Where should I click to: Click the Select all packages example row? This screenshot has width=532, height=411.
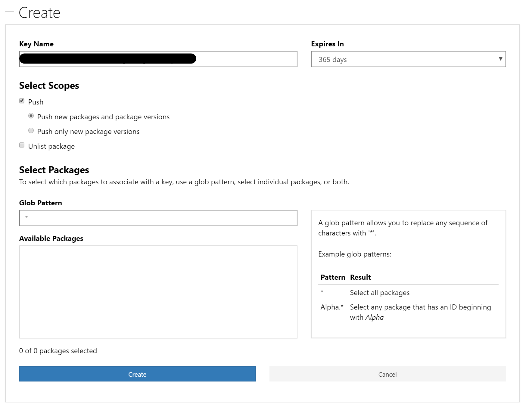380,293
